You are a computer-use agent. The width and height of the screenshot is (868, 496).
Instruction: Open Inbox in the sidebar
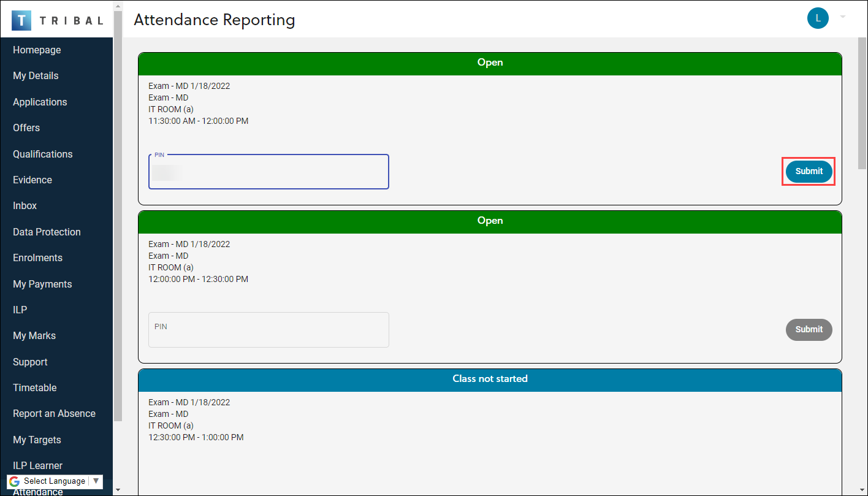tap(25, 206)
